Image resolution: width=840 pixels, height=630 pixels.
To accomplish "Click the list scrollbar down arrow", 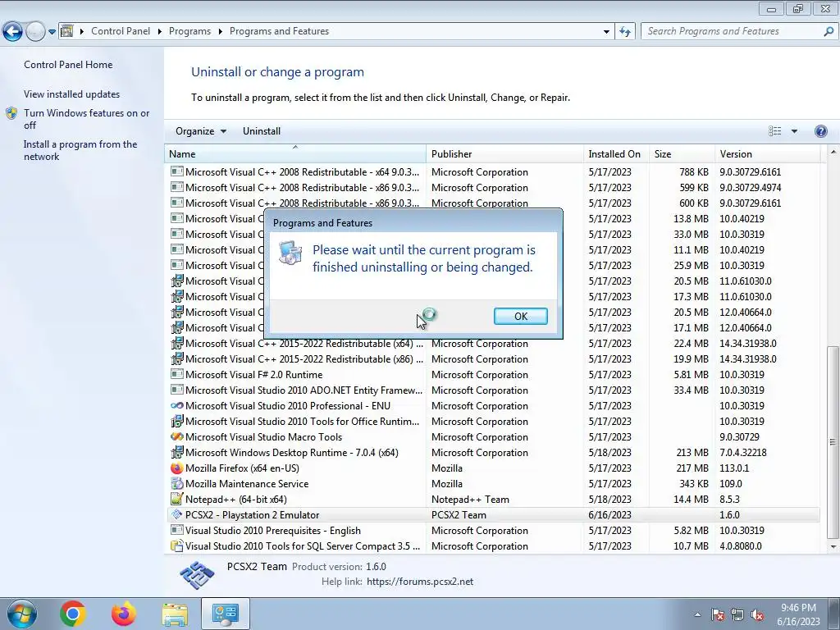I will pos(833,547).
